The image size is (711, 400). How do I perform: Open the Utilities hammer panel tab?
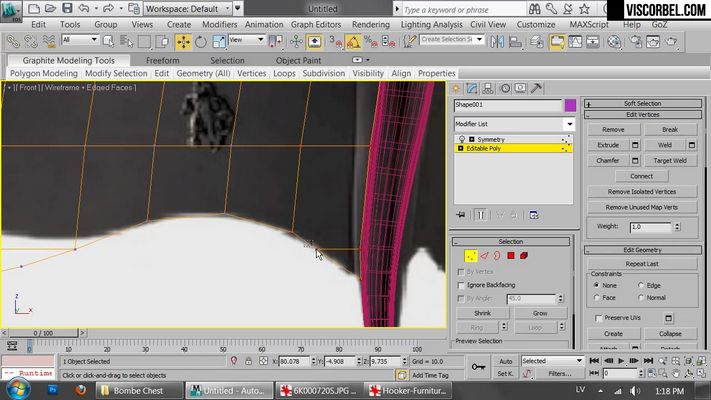coord(536,88)
